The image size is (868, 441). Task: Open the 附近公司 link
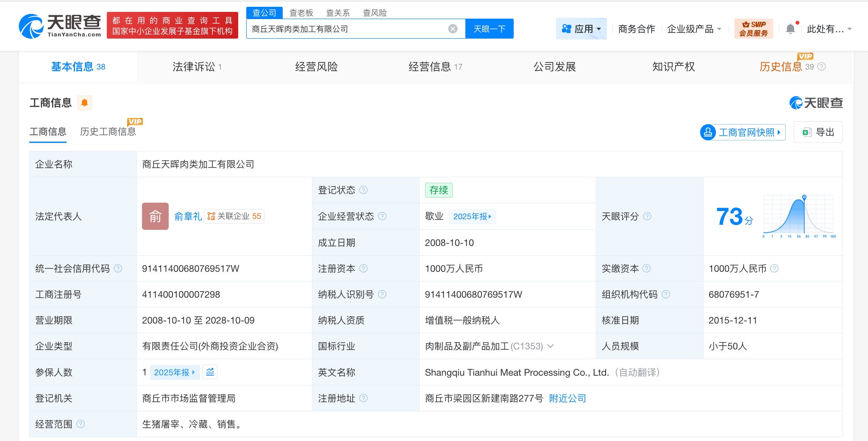coord(567,398)
